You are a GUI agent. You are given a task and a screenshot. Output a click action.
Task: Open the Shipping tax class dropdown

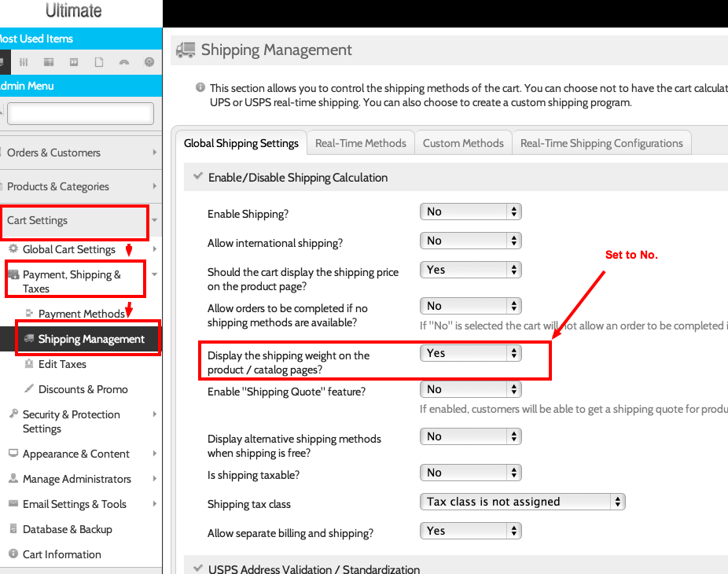tap(522, 502)
